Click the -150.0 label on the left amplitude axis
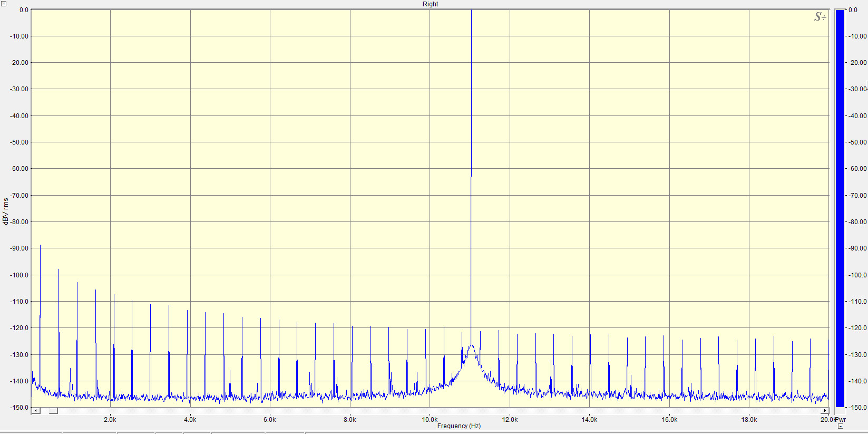This screenshot has width=868, height=434. click(x=19, y=408)
